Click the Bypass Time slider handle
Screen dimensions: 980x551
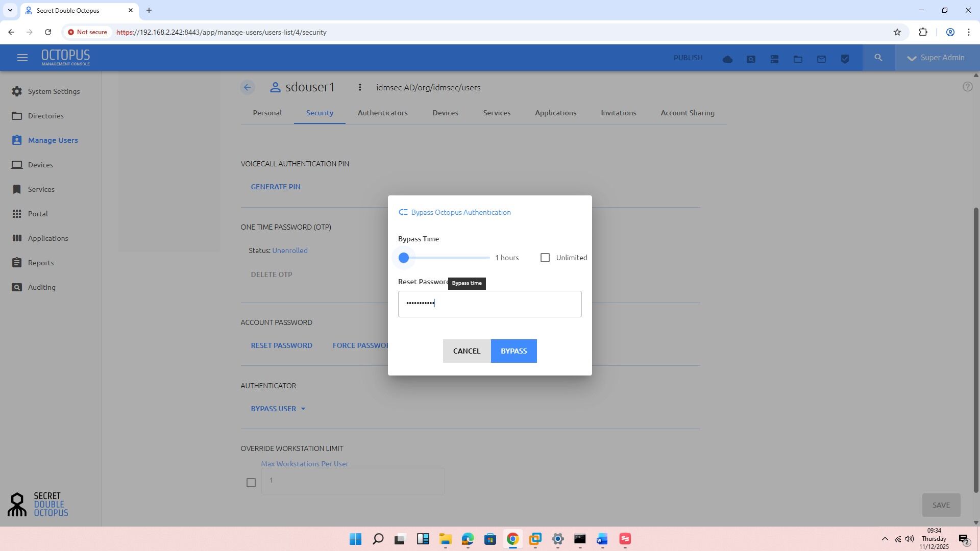(x=404, y=258)
